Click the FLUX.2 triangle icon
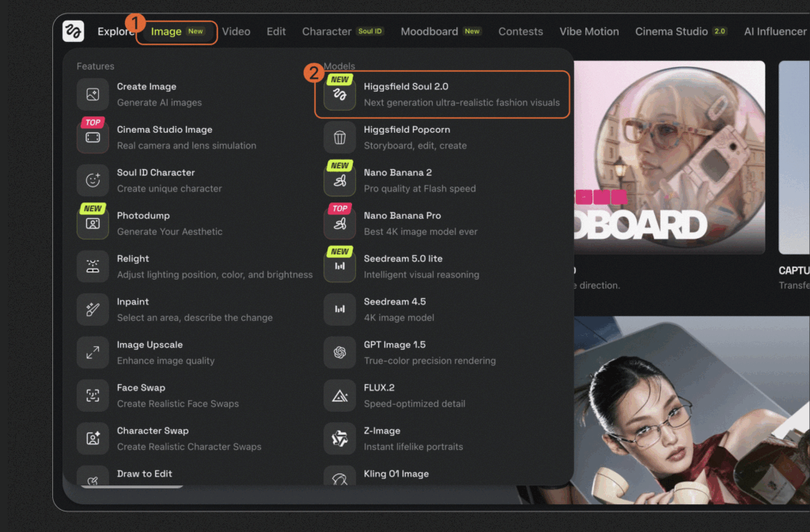This screenshot has height=532, width=810. (339, 395)
